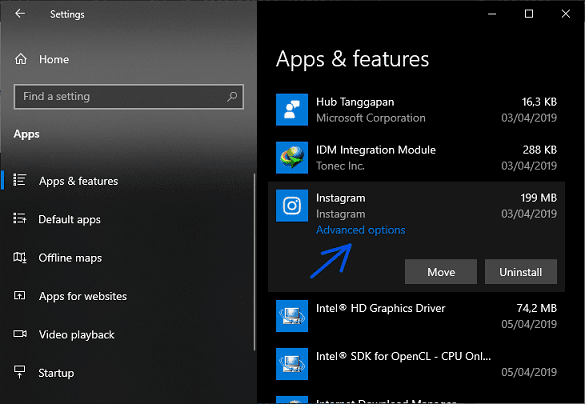
Task: Select the Apps for websites icon
Action: click(19, 295)
